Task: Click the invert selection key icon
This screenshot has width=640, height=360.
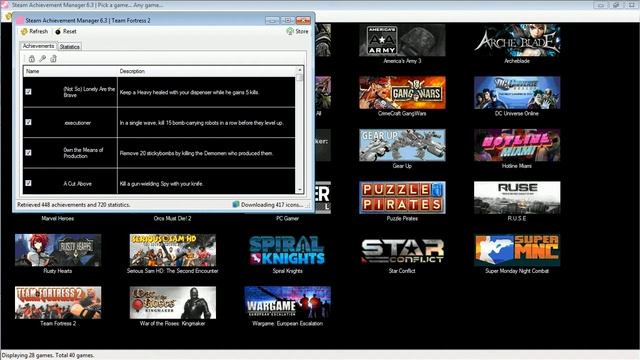Action: click(x=42, y=59)
